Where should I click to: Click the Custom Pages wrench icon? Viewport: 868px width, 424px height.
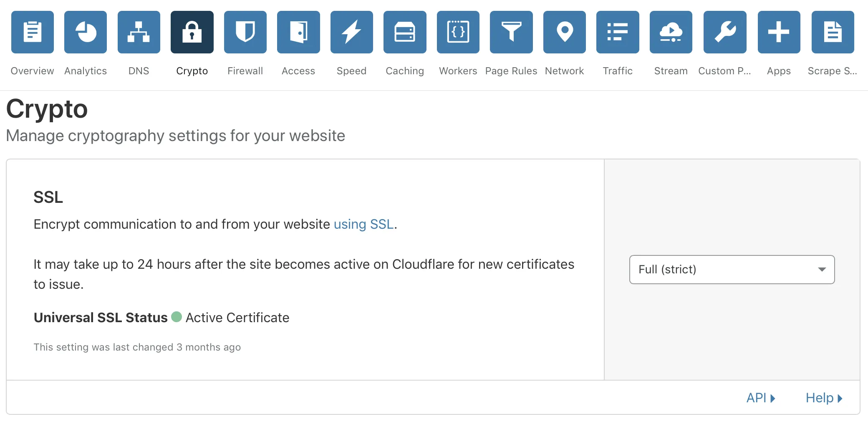coord(724,32)
